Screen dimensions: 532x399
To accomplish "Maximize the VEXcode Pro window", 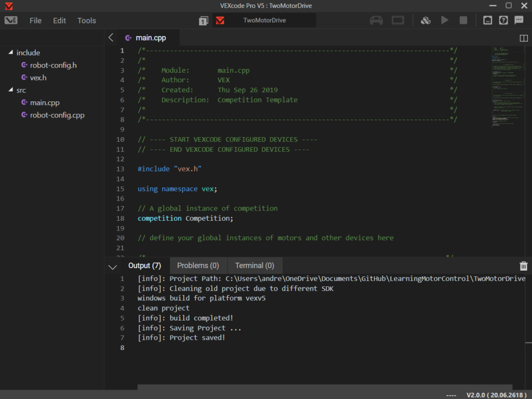I will (x=508, y=5).
